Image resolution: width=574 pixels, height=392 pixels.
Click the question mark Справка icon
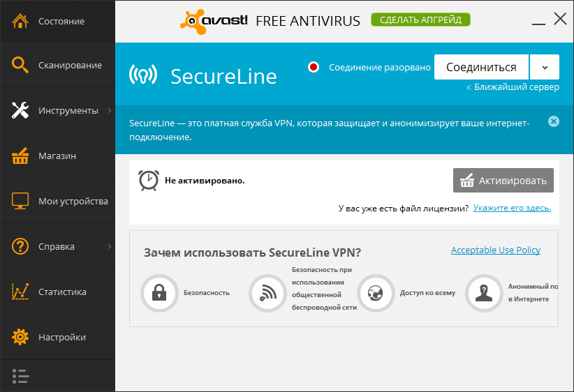[x=20, y=246]
